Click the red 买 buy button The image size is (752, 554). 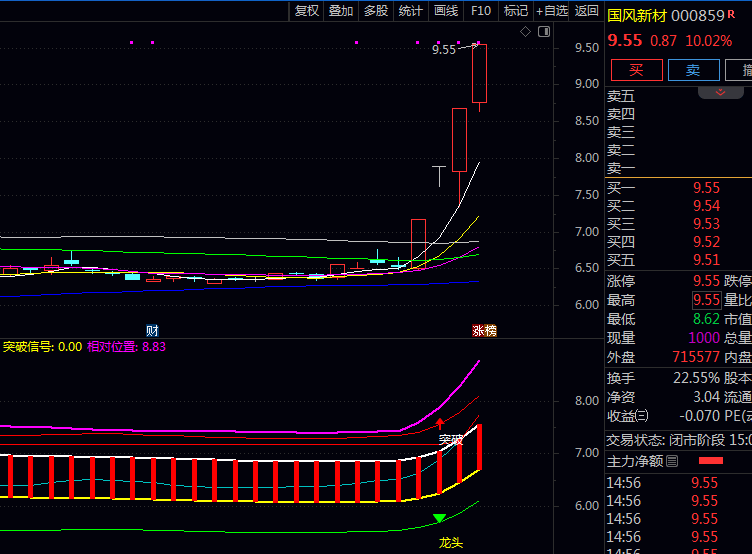[x=637, y=70]
